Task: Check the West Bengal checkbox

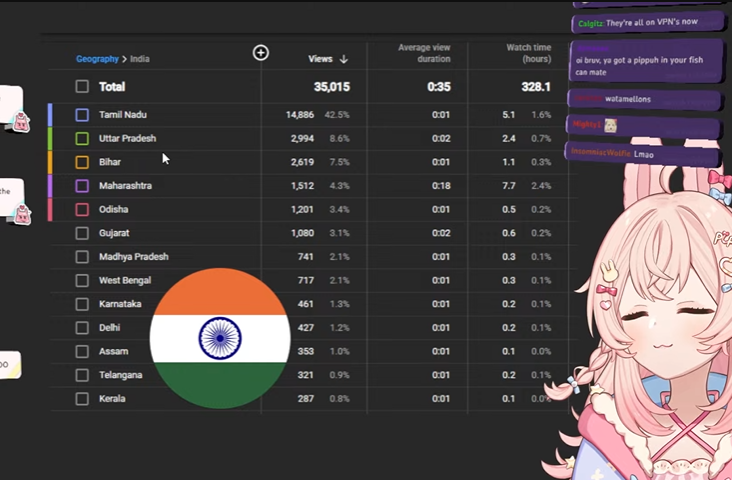Action: point(82,281)
